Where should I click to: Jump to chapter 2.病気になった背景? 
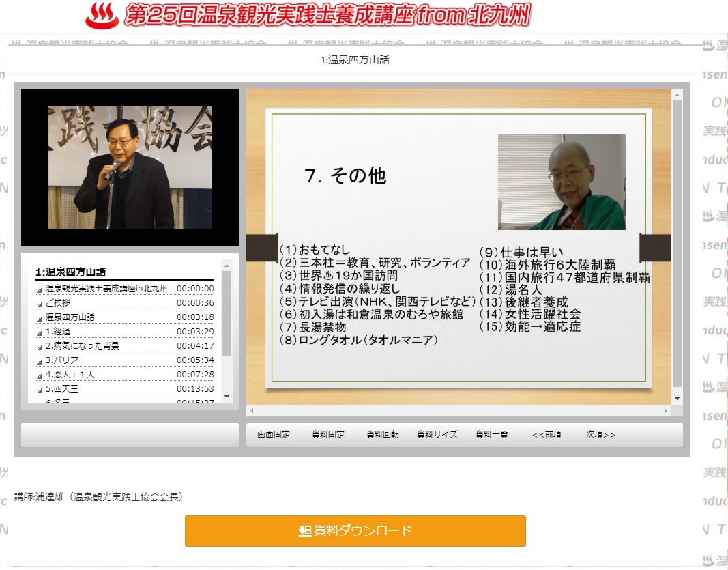[x=82, y=346]
